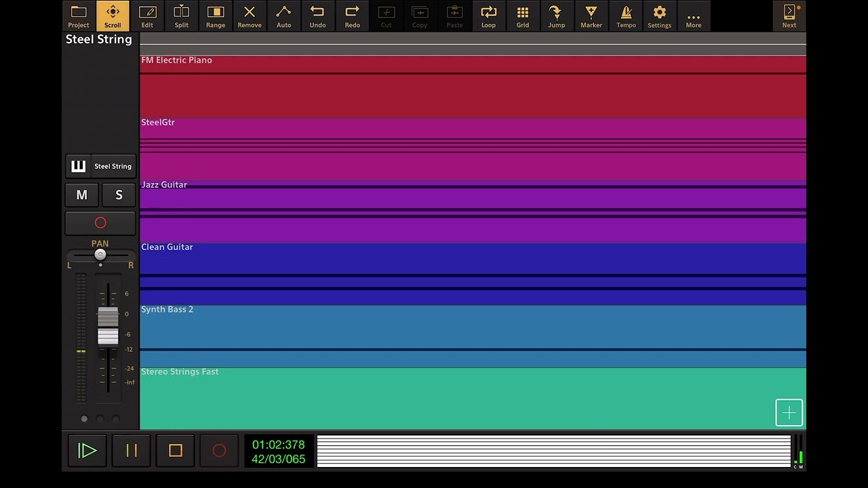This screenshot has width=868, height=488.
Task: Click the Steel String channel title
Action: (x=99, y=39)
